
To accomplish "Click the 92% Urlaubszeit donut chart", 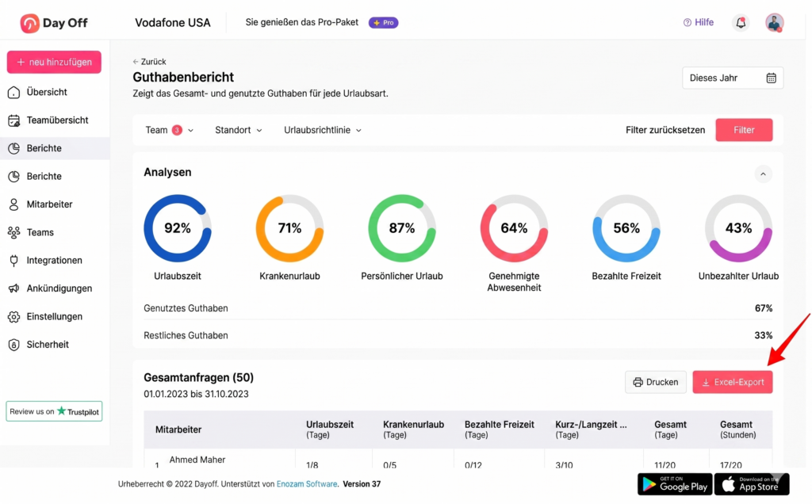I will 177,228.
